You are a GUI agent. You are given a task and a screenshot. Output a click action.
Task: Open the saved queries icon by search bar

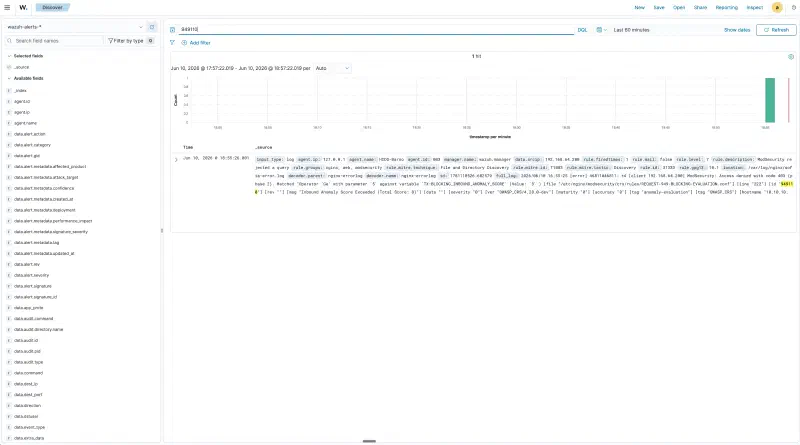[x=172, y=30]
